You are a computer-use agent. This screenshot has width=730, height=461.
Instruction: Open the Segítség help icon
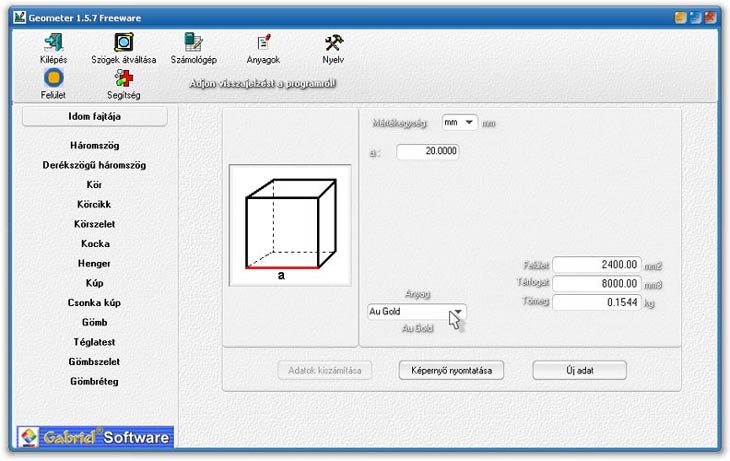[x=123, y=79]
